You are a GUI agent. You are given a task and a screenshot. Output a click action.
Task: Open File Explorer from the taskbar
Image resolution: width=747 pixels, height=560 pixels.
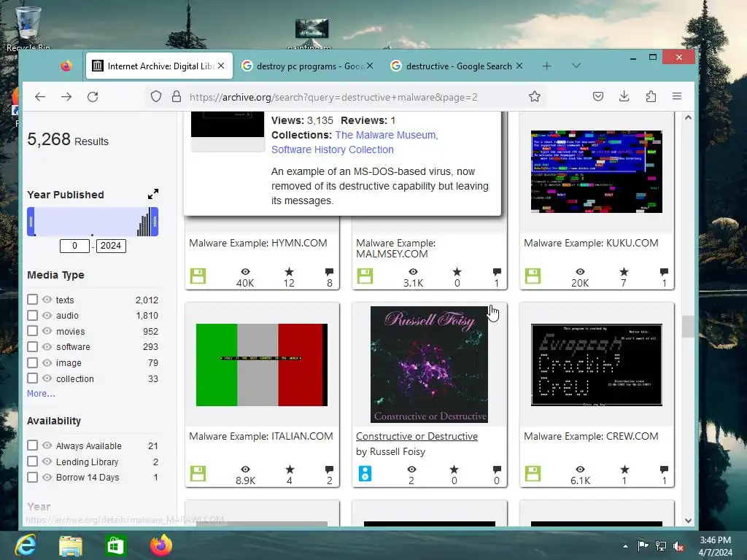tap(71, 545)
